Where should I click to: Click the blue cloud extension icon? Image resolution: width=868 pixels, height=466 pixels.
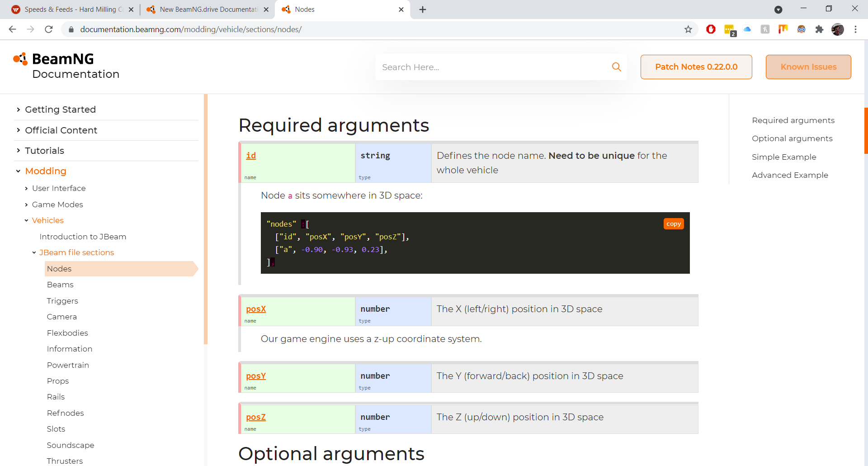click(x=747, y=29)
